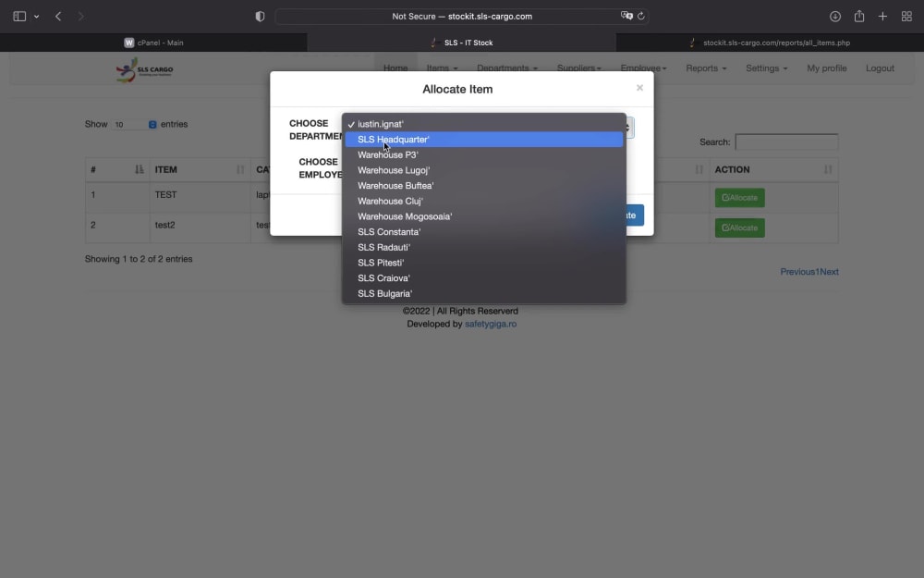The height and width of the screenshot is (578, 924).
Task: Open the Settings menu
Action: point(766,68)
